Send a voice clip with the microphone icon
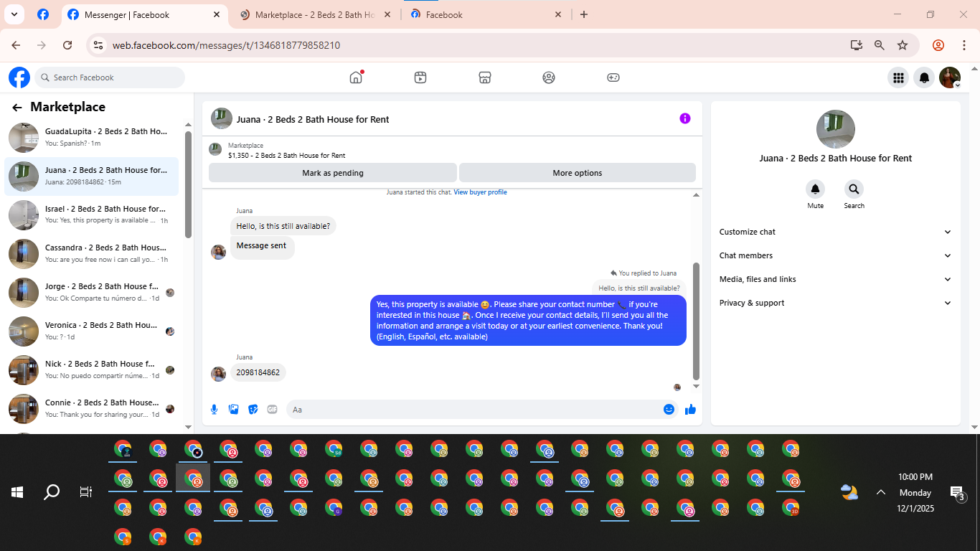Screen dimensions: 980x551 point(214,409)
